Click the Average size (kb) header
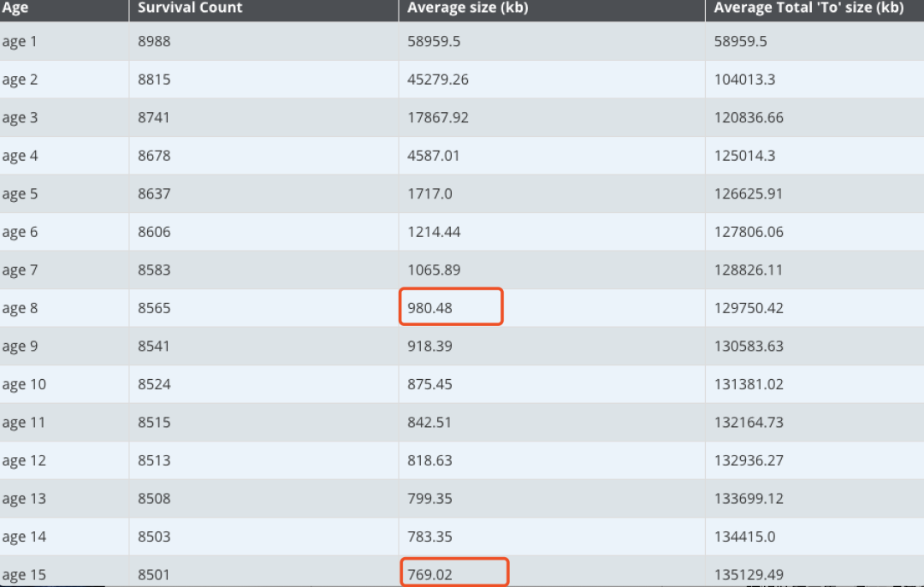The image size is (924, 587). (x=468, y=9)
